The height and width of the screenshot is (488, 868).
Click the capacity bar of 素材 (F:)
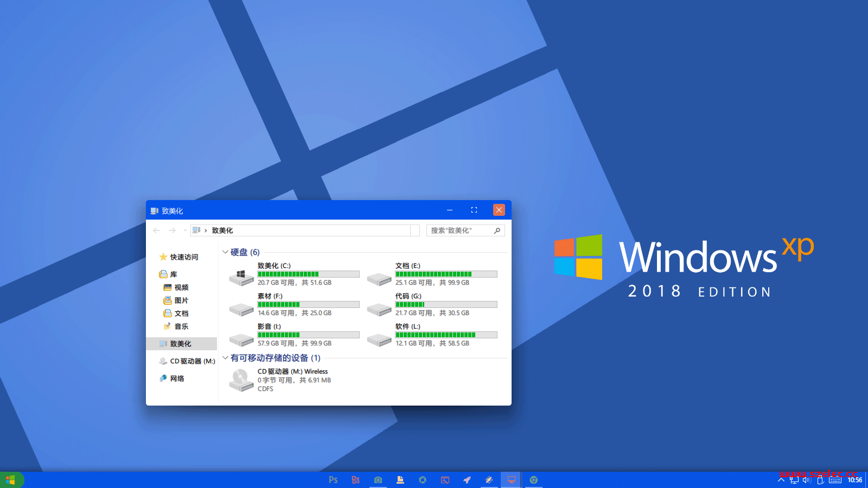point(308,304)
